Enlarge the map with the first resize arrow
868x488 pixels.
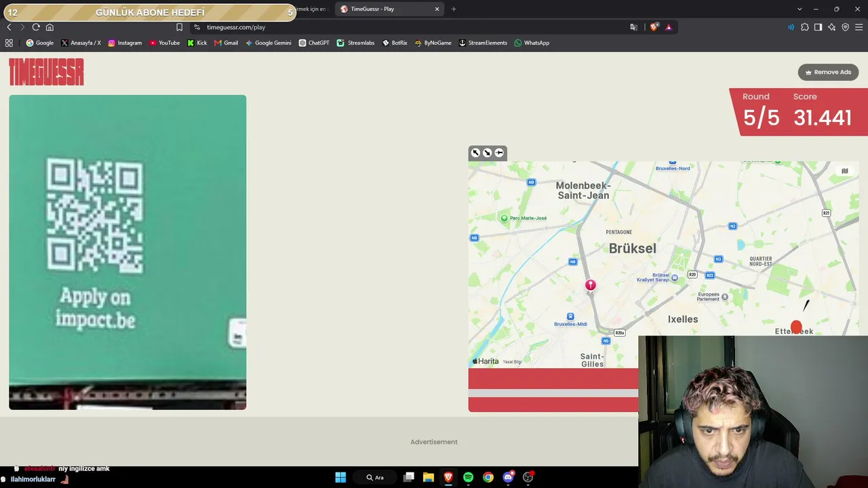(475, 152)
